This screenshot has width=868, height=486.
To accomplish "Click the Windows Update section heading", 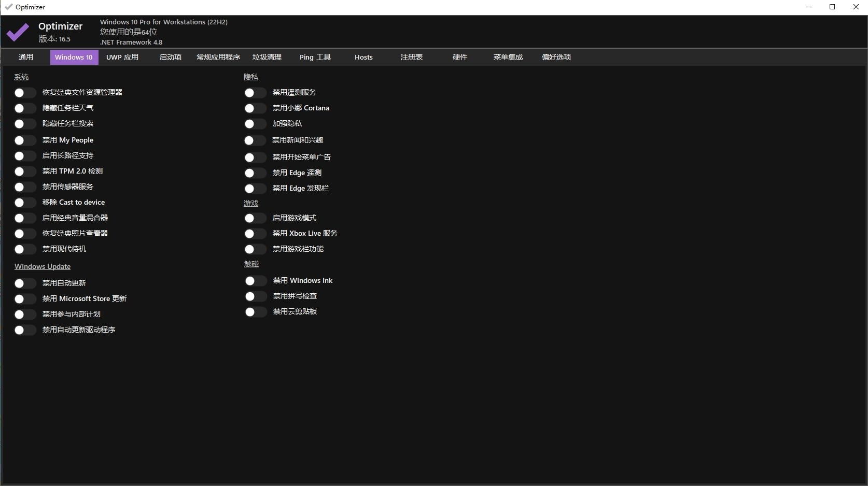I will (43, 266).
